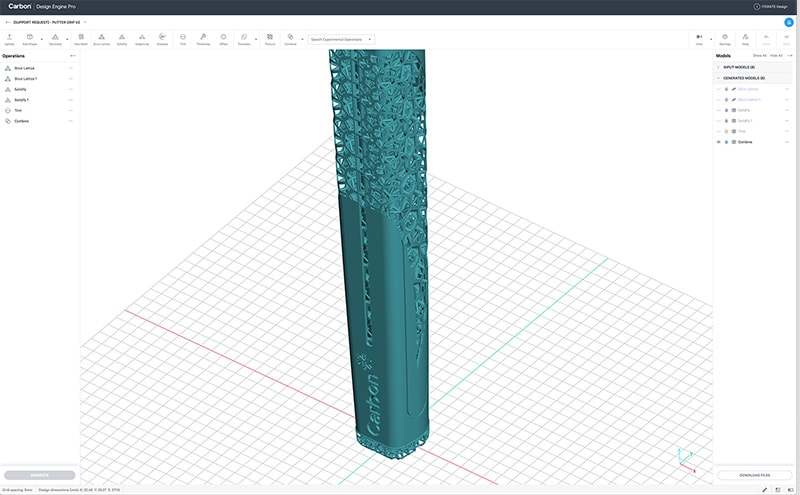Collapse the Models panel

790,56
